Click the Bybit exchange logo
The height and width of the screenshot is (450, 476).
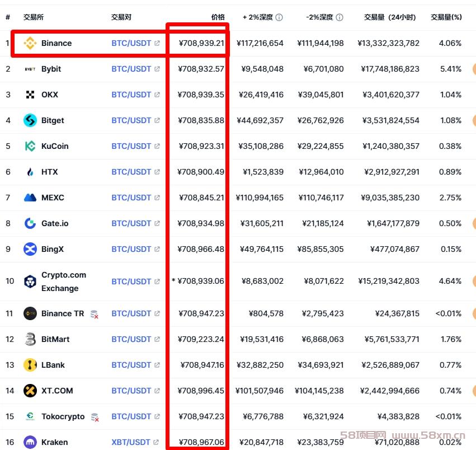click(x=30, y=69)
